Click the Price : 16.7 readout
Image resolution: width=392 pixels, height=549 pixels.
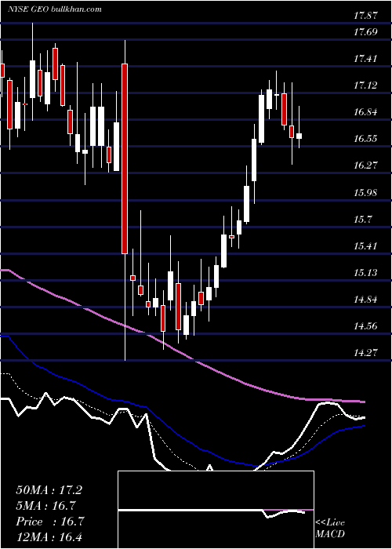pos(50,522)
